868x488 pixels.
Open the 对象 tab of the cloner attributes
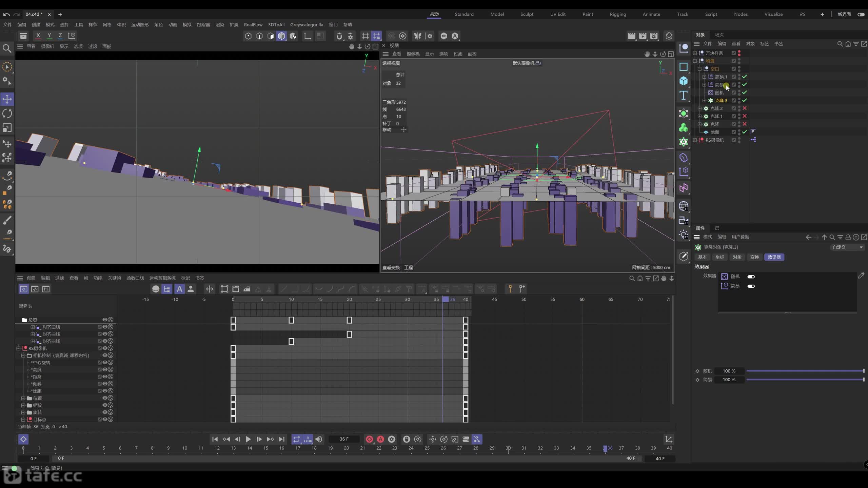(737, 257)
